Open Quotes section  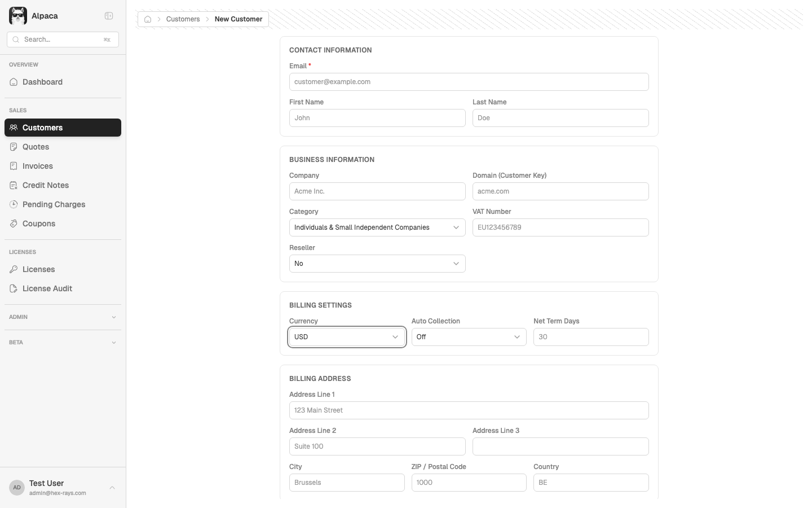click(63, 147)
